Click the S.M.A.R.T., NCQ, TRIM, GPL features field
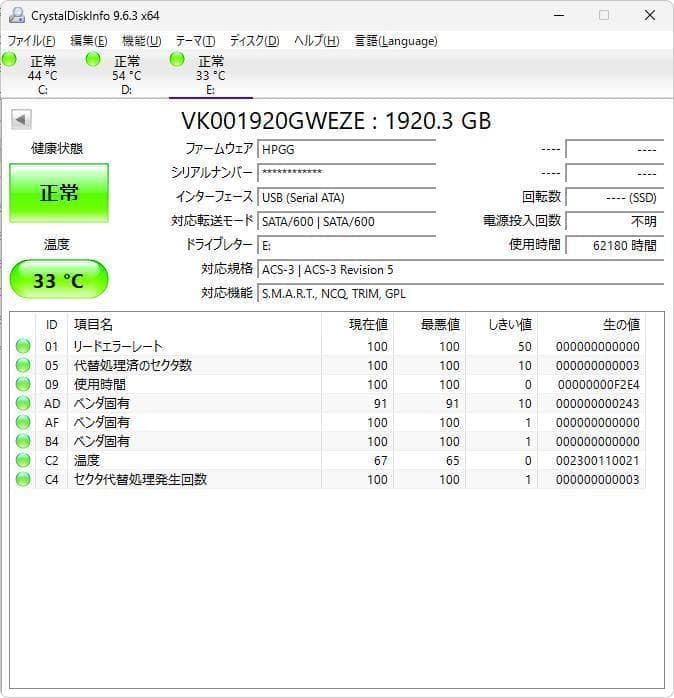 461,293
